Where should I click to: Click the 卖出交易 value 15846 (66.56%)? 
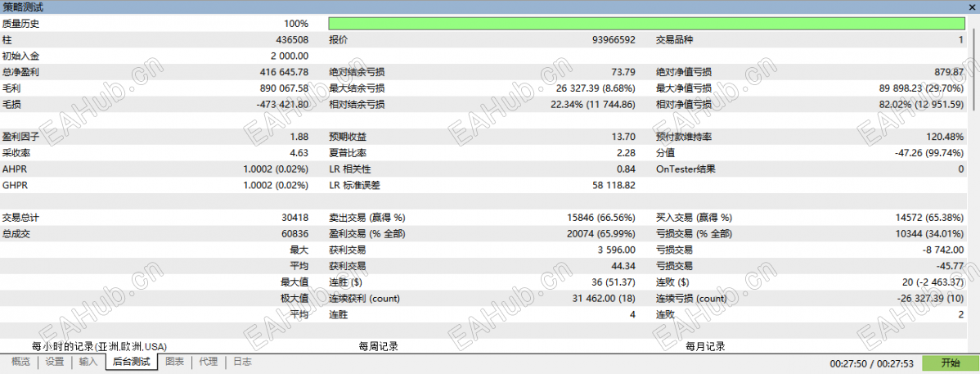pos(601,218)
